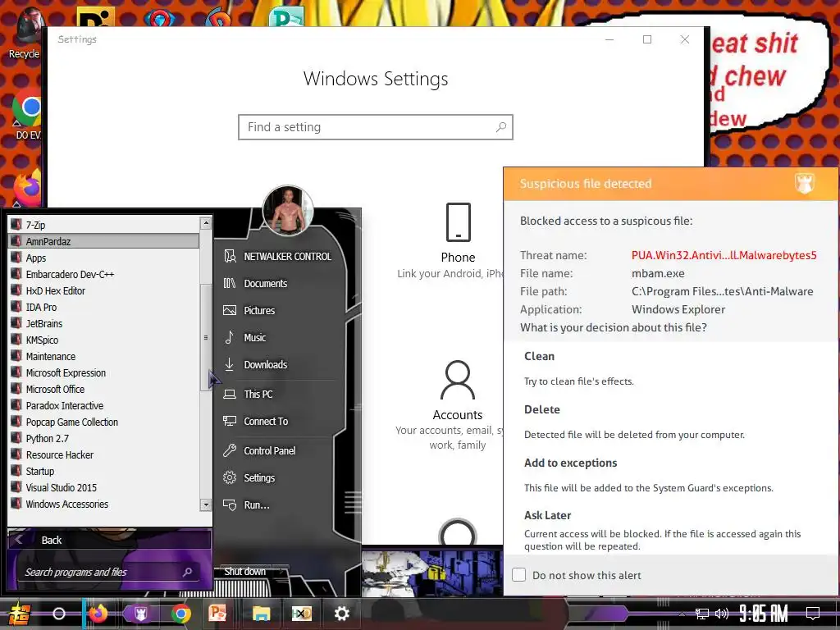Open PowerPoint from the taskbar
The width and height of the screenshot is (840, 630).
click(x=217, y=613)
